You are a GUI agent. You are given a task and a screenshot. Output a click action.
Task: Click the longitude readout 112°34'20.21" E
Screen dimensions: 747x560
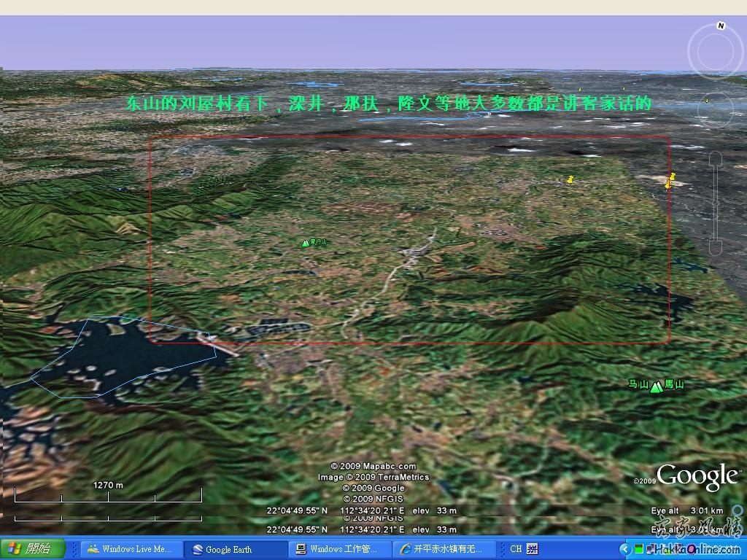coord(372,511)
